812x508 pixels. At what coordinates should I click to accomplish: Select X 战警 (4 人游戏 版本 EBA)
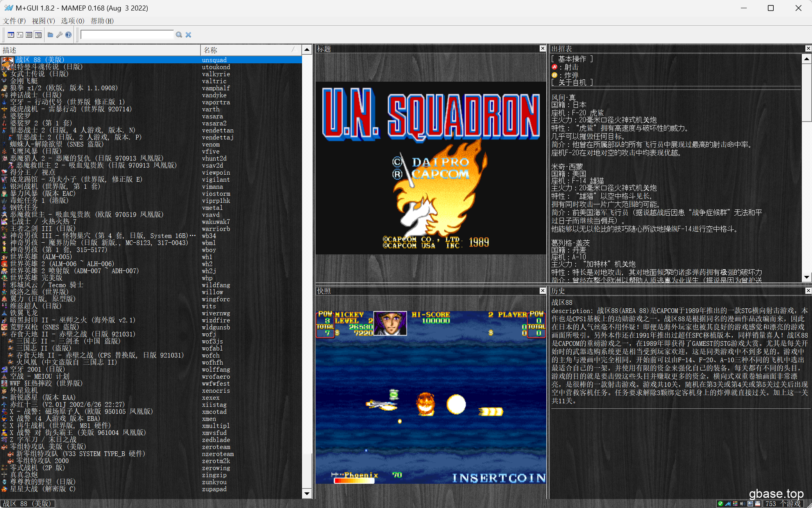151,419
